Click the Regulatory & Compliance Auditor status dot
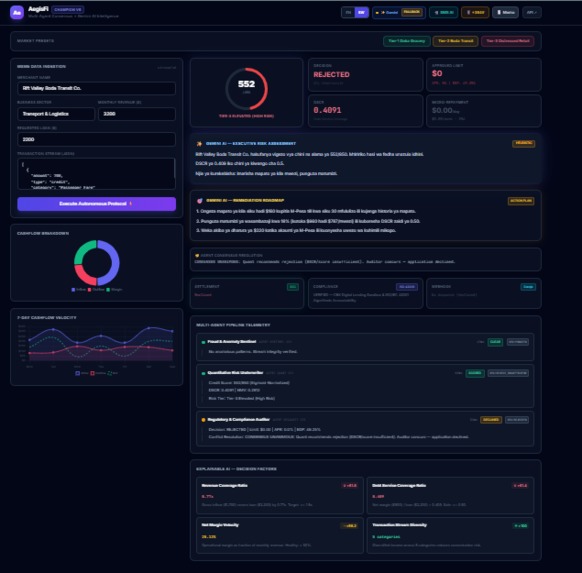Image resolution: width=582 pixels, height=573 pixels. point(203,420)
